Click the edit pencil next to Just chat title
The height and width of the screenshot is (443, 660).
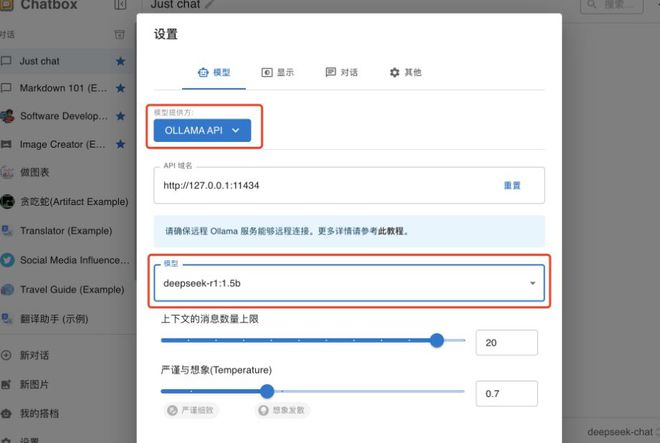(210, 5)
